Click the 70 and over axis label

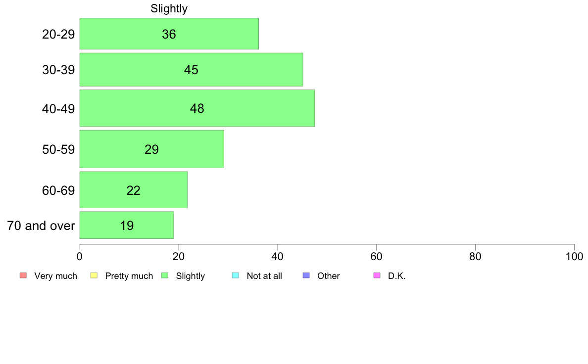41,226
